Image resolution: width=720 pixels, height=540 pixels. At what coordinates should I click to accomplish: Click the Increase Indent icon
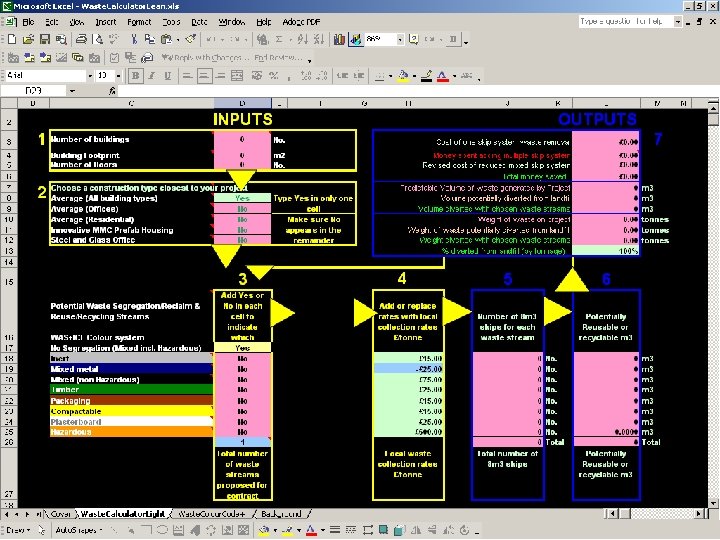click(359, 76)
